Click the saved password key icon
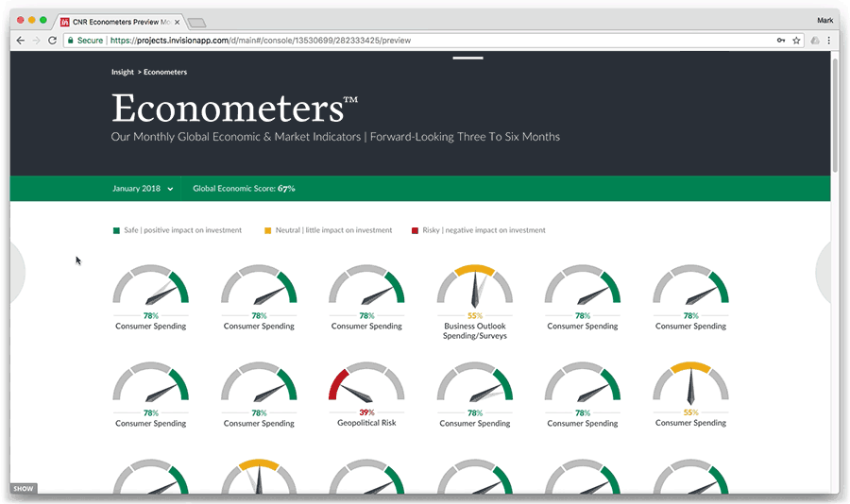The width and height of the screenshot is (850, 504). pos(781,40)
